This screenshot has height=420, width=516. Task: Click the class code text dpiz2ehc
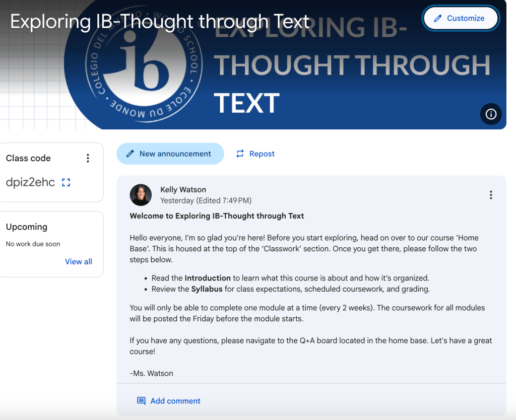click(x=30, y=182)
